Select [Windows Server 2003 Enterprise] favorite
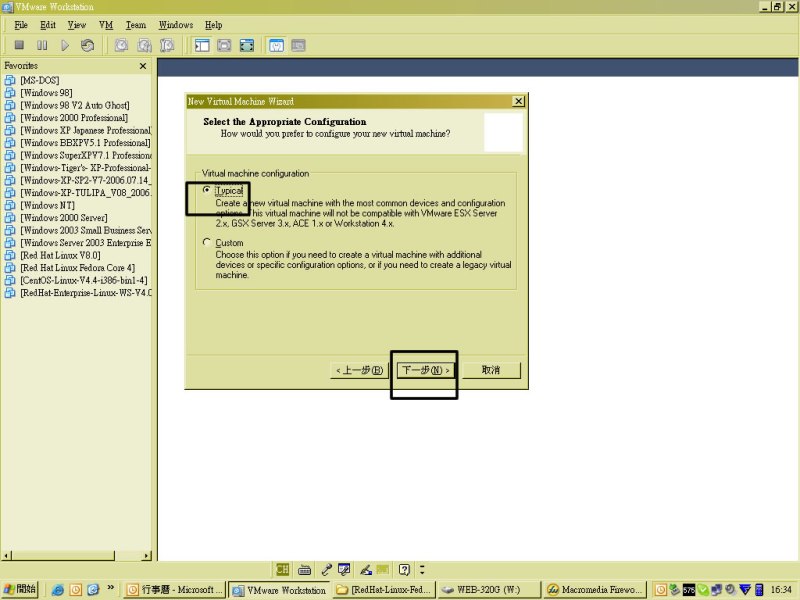The image size is (800, 600). coord(85,243)
